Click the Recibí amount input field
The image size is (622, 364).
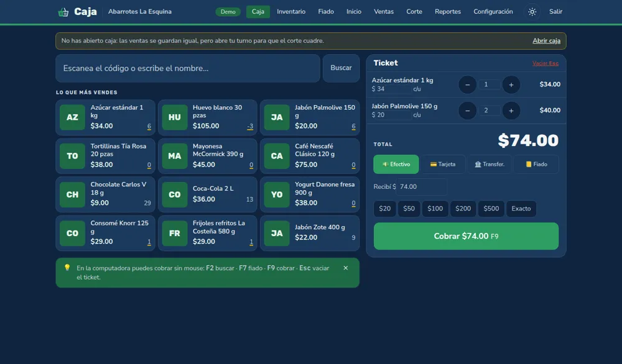pyautogui.click(x=422, y=186)
